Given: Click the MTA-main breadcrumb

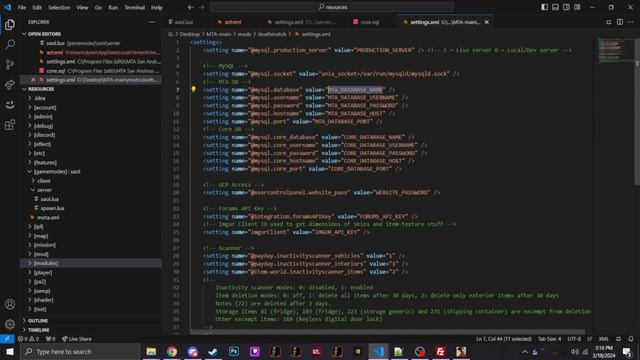Looking at the screenshot, I should pyautogui.click(x=218, y=34).
